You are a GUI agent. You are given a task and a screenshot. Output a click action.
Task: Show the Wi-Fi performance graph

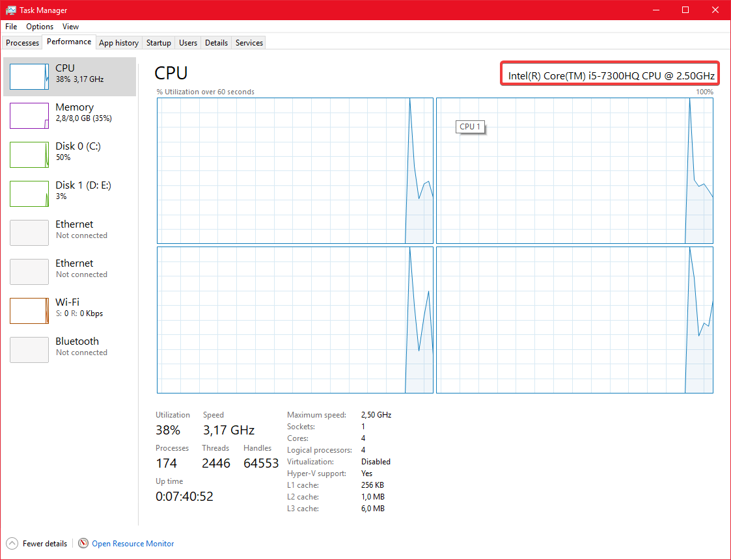pyautogui.click(x=29, y=311)
